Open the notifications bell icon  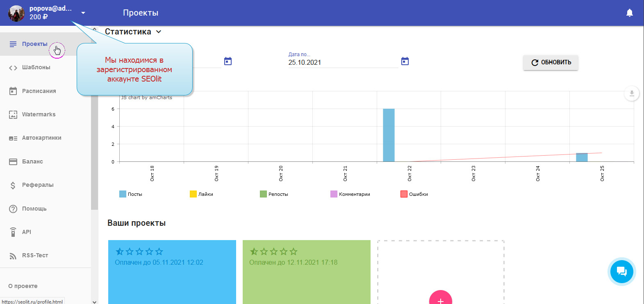[629, 13]
